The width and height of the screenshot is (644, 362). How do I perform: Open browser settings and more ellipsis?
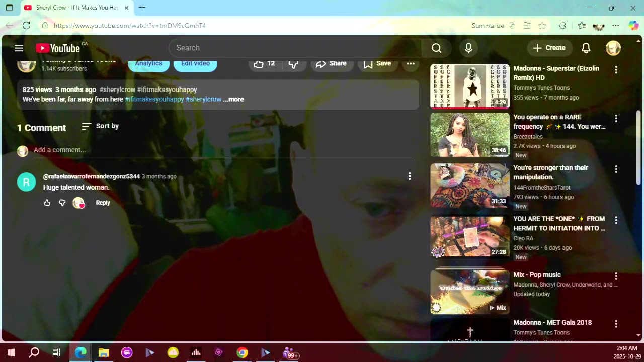click(616, 25)
